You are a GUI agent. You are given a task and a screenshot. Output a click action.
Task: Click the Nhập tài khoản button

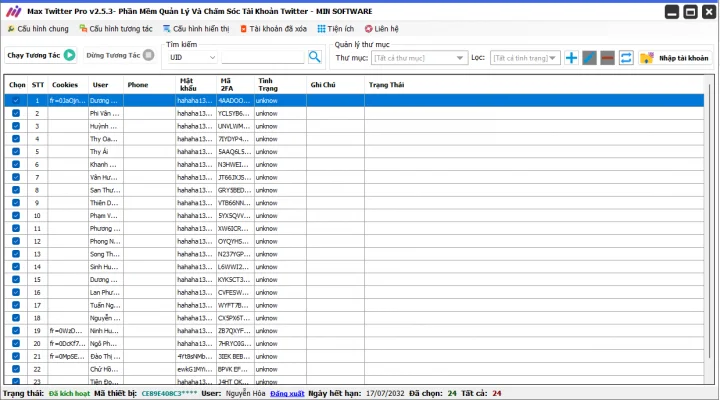[x=675, y=58]
